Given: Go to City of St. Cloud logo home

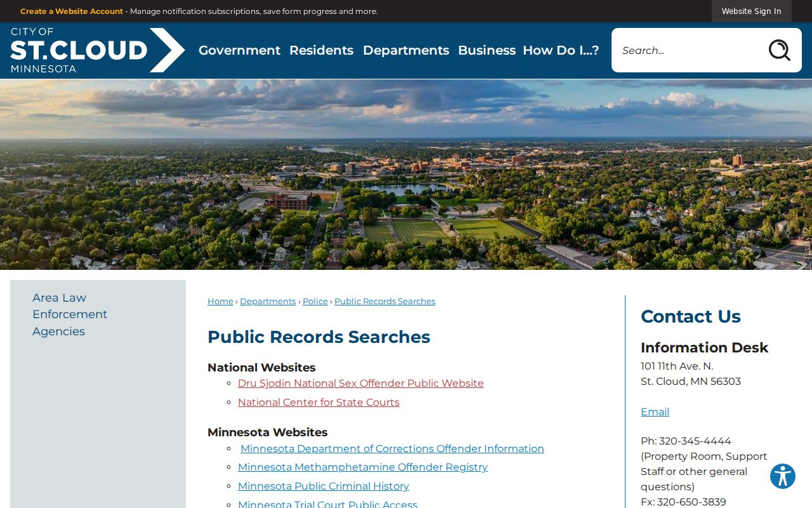Looking at the screenshot, I should [x=98, y=50].
